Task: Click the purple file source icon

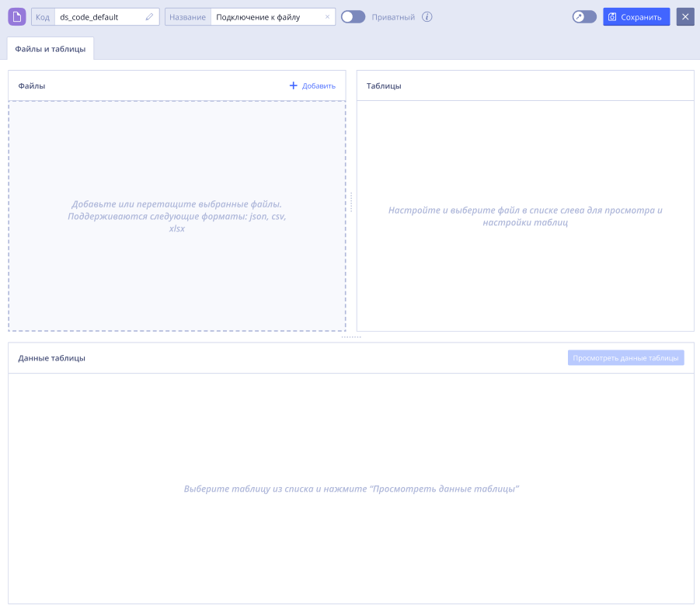Action: [17, 17]
